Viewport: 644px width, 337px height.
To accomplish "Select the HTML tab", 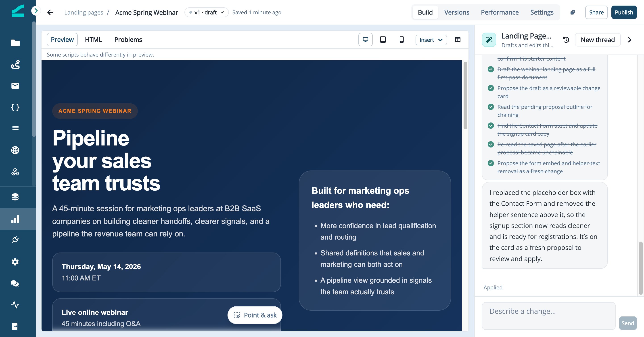I will pyautogui.click(x=93, y=40).
